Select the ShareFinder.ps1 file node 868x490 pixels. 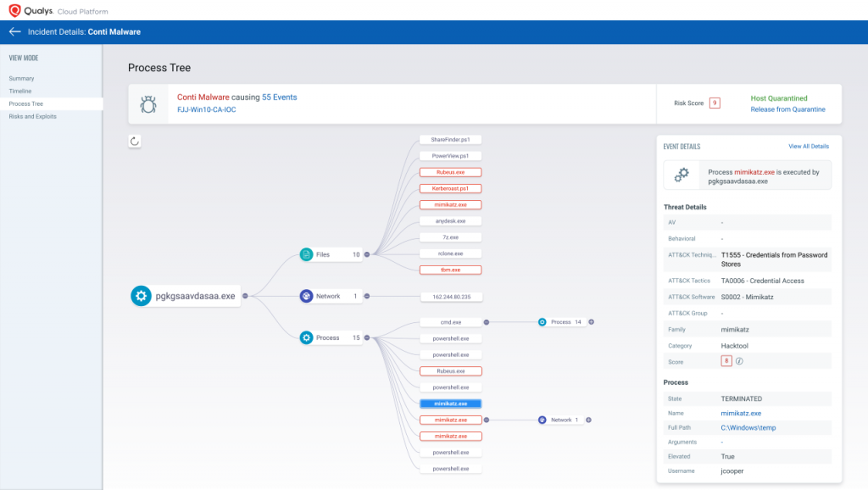click(451, 140)
